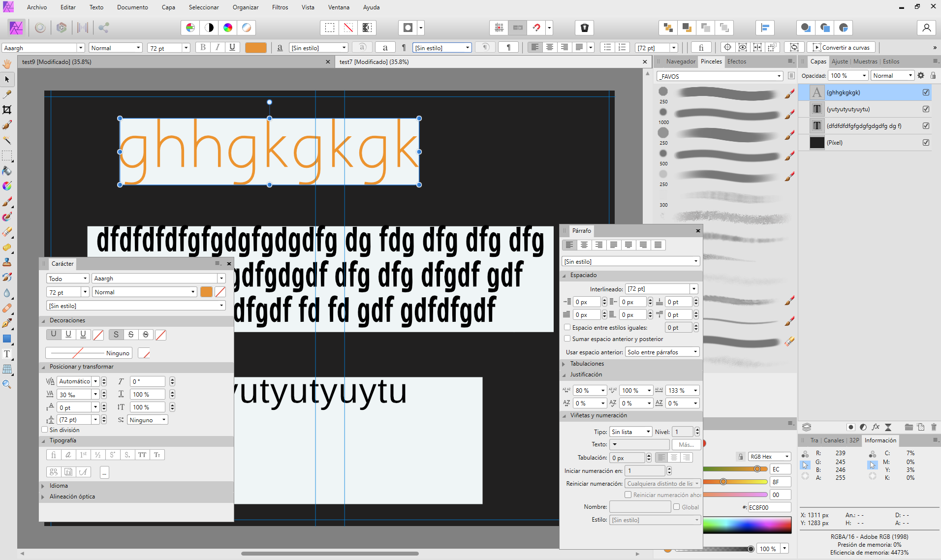Viewport: 941px width, 560px height.
Task: Select the Flood Fill bucket tool
Action: tap(7, 171)
